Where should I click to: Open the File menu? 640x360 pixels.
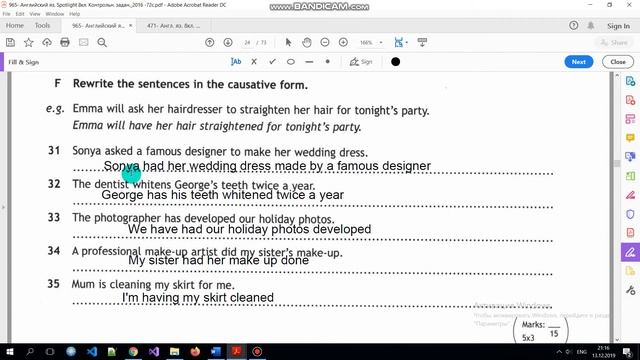click(7, 14)
